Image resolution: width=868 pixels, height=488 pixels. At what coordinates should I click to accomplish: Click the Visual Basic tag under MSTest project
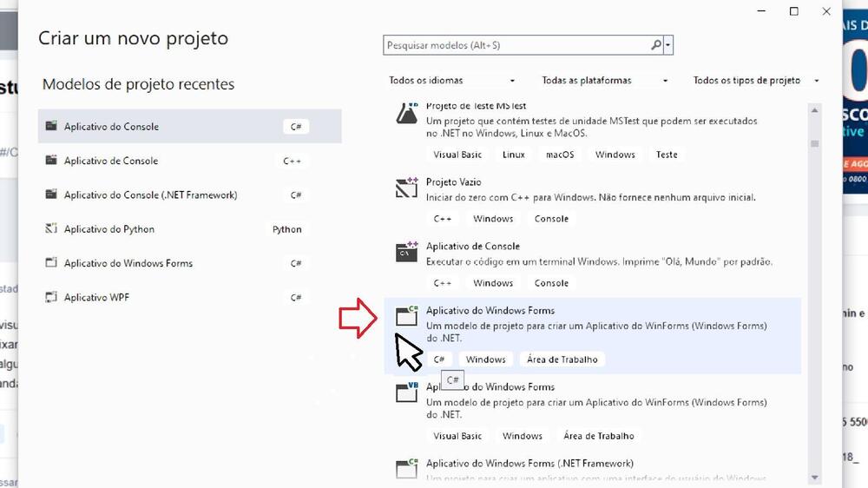457,155
